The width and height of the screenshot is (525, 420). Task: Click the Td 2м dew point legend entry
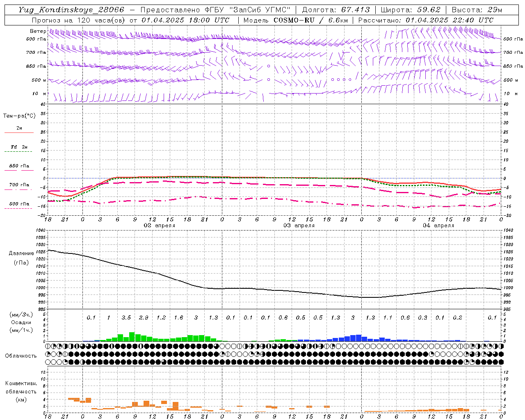[x=19, y=149]
